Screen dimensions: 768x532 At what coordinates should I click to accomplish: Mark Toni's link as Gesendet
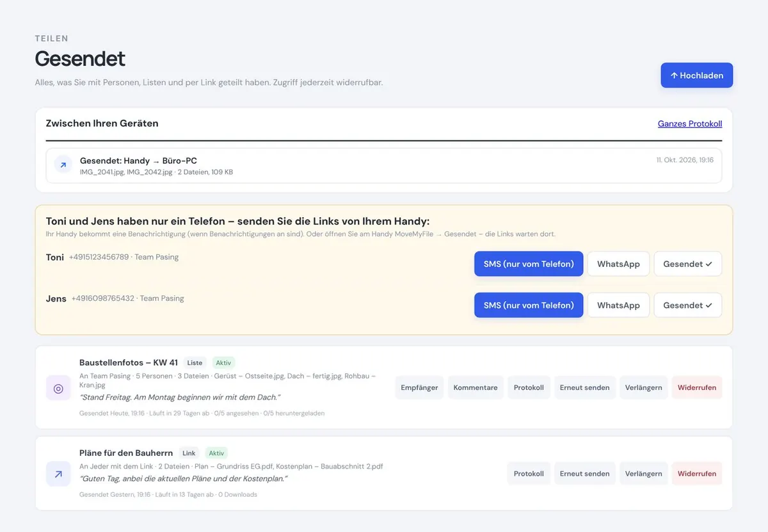click(687, 264)
